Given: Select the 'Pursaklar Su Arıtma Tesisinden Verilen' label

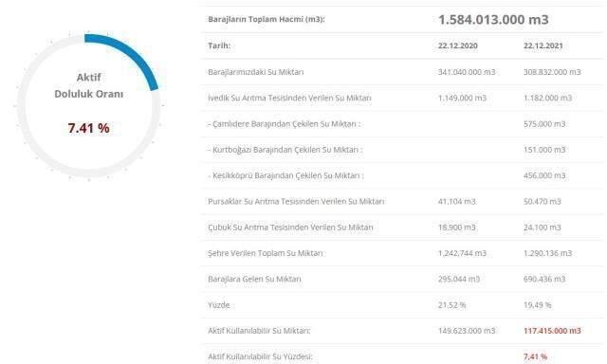Looking at the screenshot, I should point(296,202).
